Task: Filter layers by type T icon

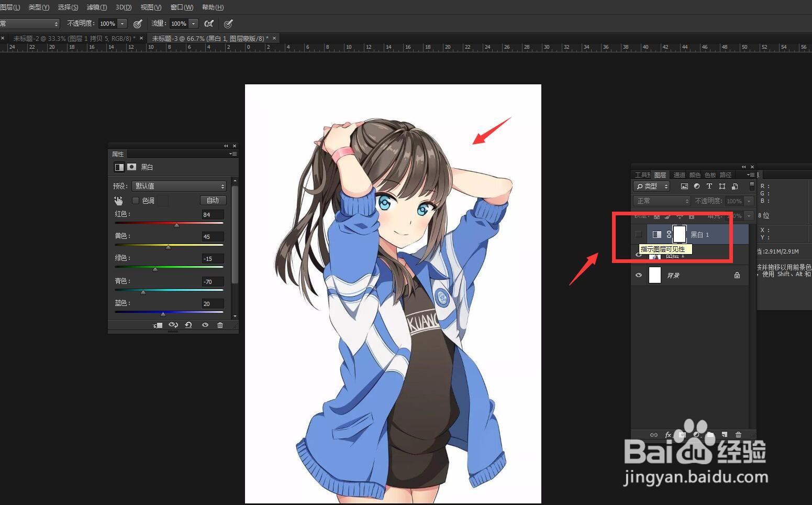Action: (709, 186)
